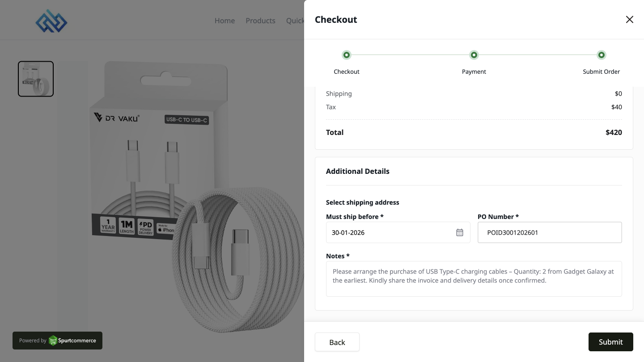Select the Checkout step circle in the stepper
Viewport: 644px width, 362px height.
pyautogui.click(x=347, y=55)
